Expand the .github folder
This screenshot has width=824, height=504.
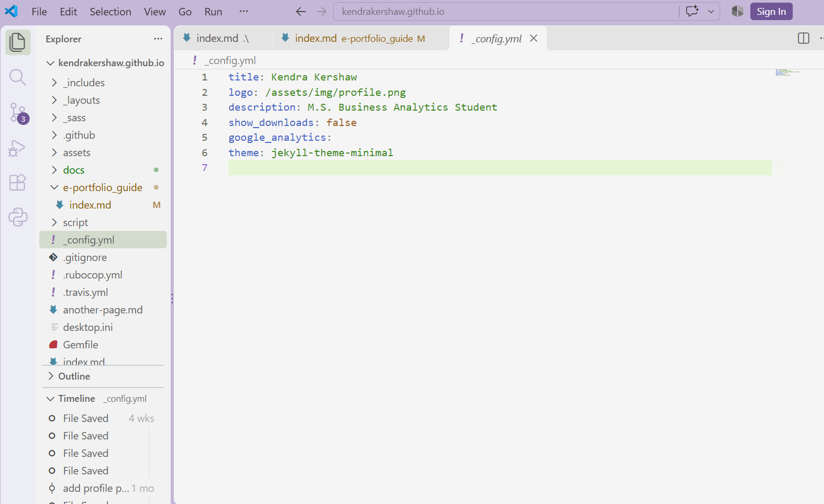(x=103, y=135)
